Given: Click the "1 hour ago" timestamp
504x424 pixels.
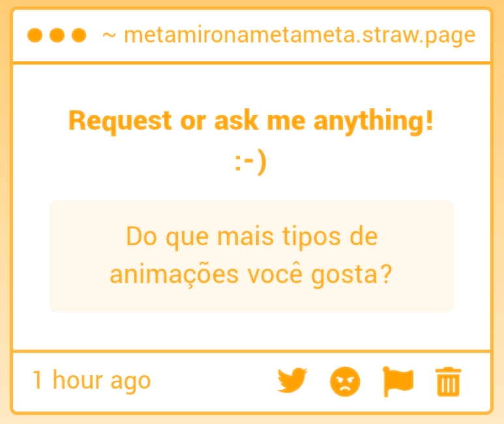Looking at the screenshot, I should pyautogui.click(x=92, y=380).
